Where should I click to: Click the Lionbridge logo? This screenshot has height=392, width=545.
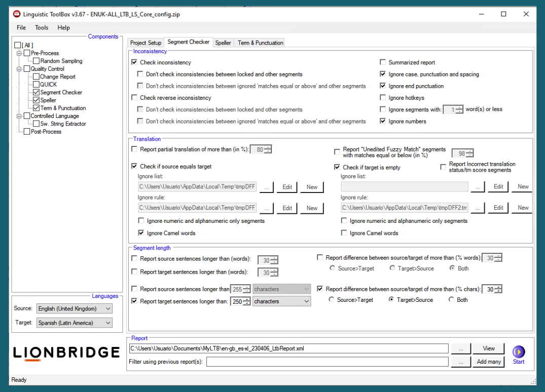click(x=66, y=352)
